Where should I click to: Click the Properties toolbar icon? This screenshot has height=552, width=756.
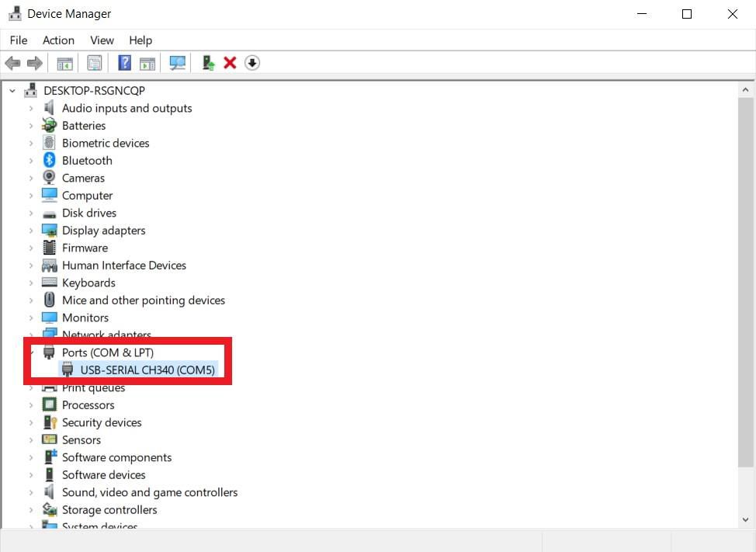95,63
